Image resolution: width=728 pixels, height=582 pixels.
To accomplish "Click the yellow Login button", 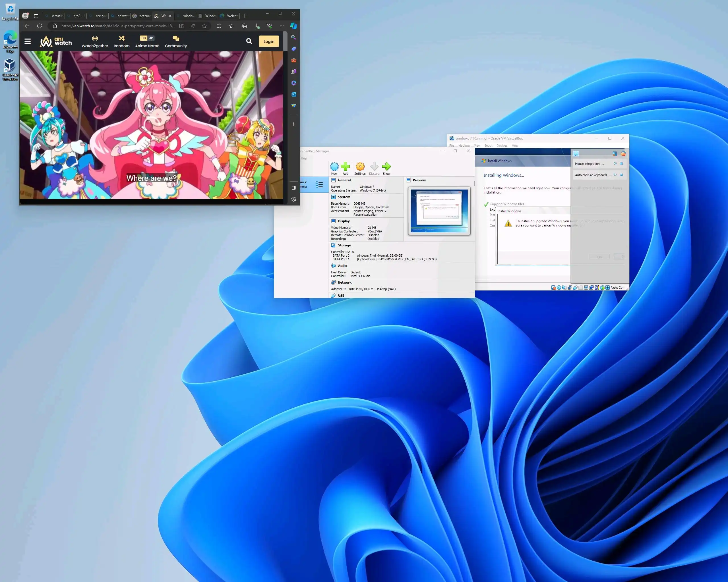I will 268,41.
